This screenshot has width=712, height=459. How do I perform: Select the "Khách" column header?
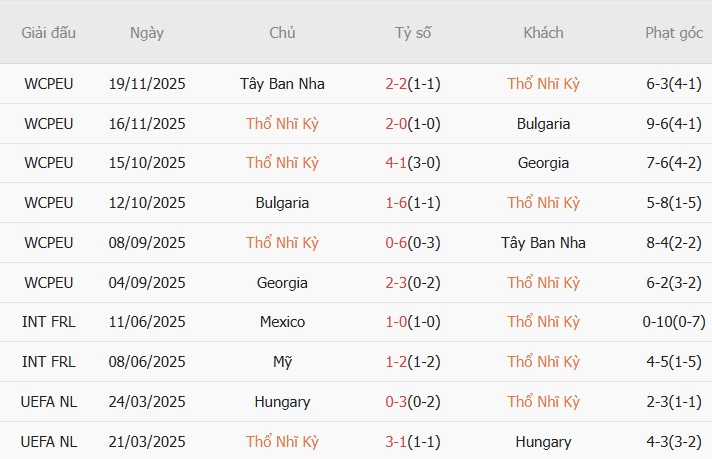tap(543, 32)
